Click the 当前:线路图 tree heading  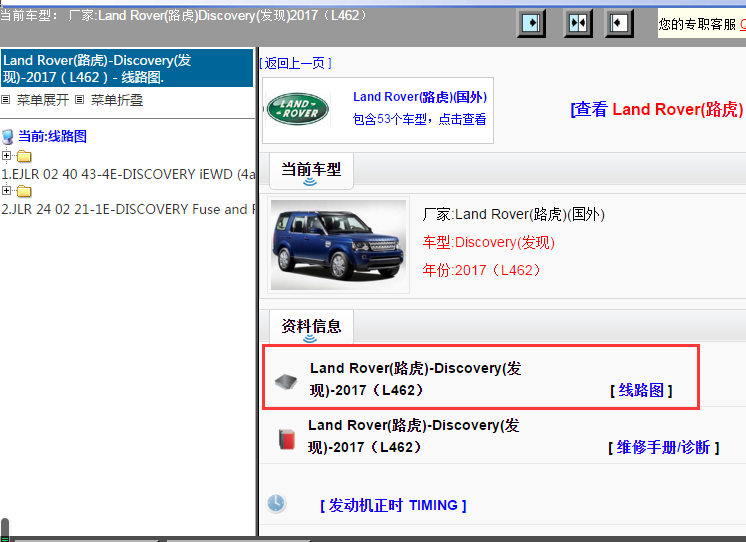[x=52, y=137]
